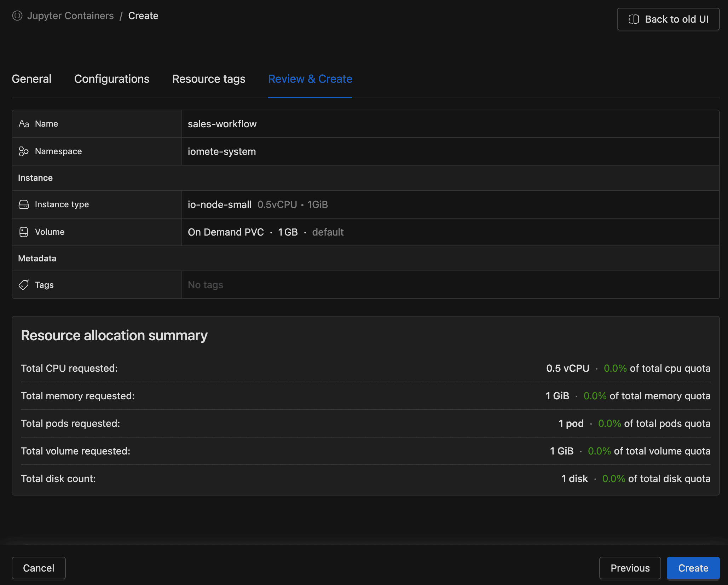Viewport: 728px width, 585px height.
Task: Click the Resource allocation summary heading
Action: pyautogui.click(x=114, y=335)
